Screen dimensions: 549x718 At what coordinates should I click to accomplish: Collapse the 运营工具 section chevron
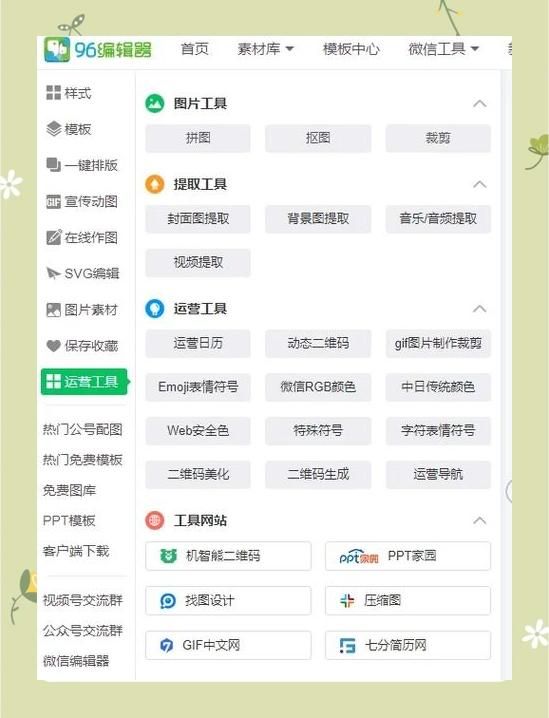tap(479, 309)
